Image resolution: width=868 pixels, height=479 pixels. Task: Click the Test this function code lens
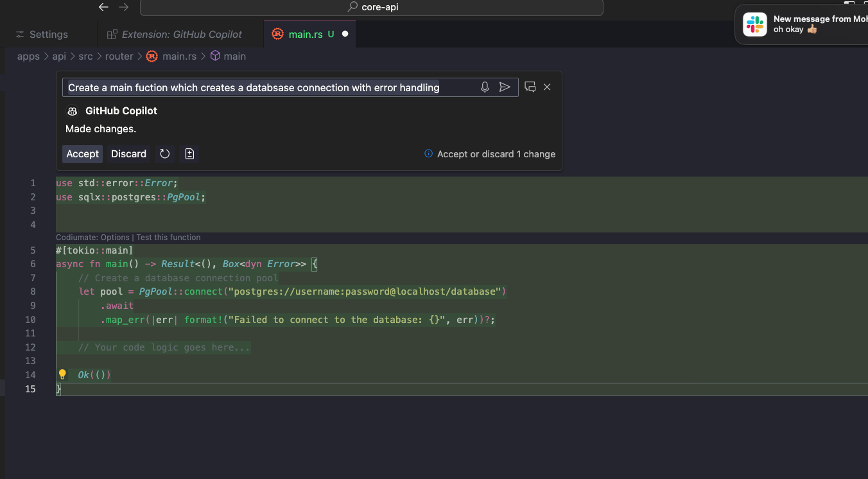[169, 238]
